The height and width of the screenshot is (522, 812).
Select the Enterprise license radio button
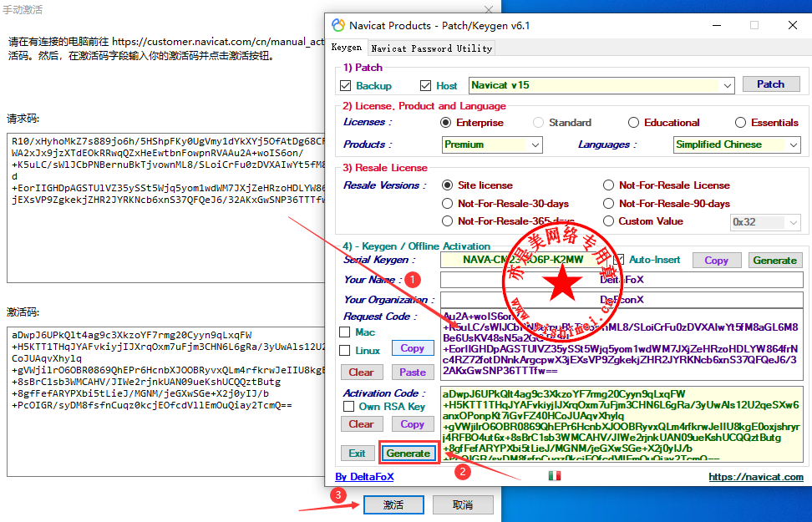(x=446, y=123)
